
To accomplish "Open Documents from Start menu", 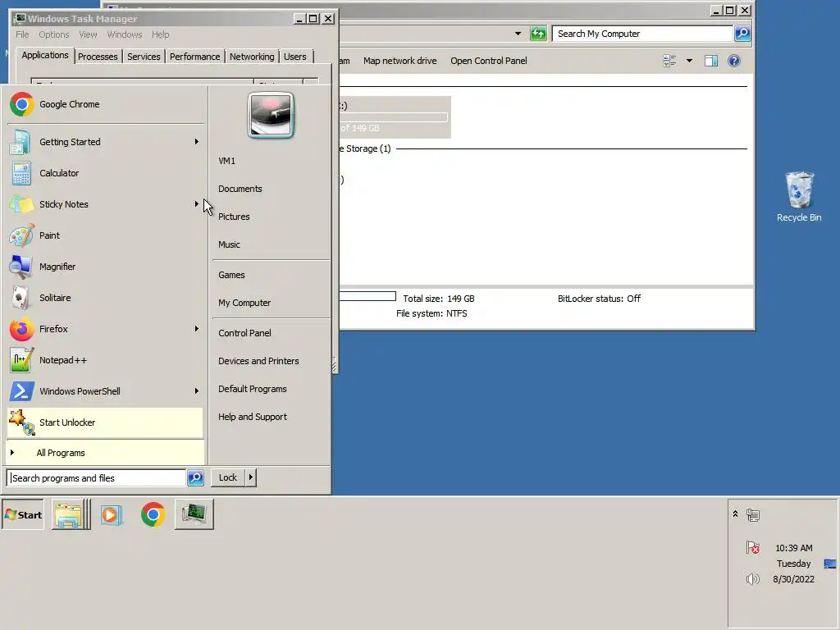I will pyautogui.click(x=240, y=189).
